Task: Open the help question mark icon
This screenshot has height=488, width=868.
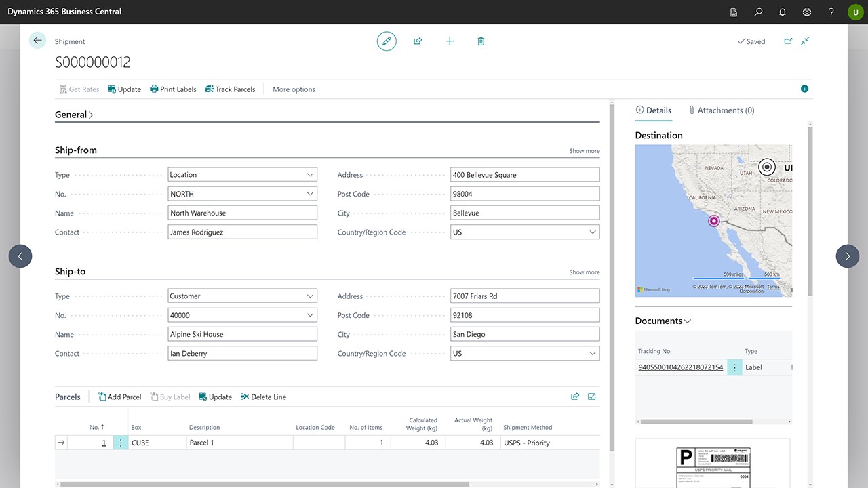Action: 831,12
